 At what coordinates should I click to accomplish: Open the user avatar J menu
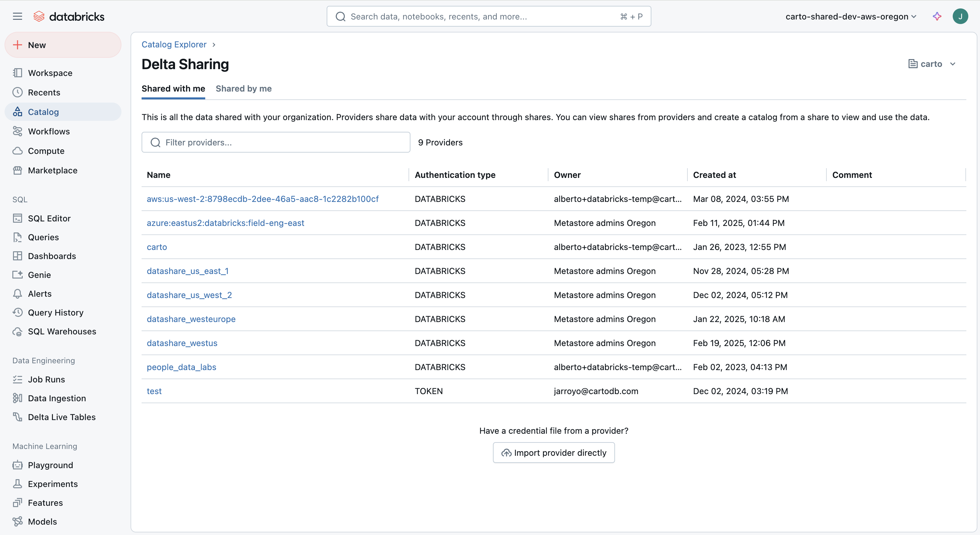[960, 16]
